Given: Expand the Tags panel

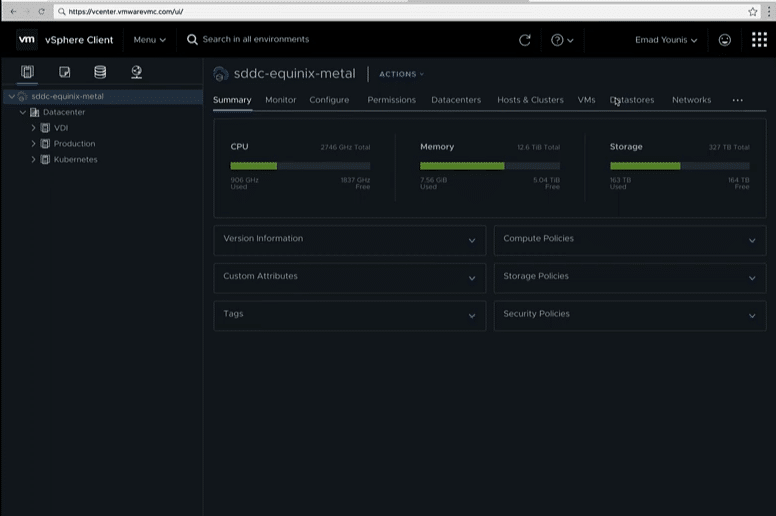Looking at the screenshot, I should (472, 316).
